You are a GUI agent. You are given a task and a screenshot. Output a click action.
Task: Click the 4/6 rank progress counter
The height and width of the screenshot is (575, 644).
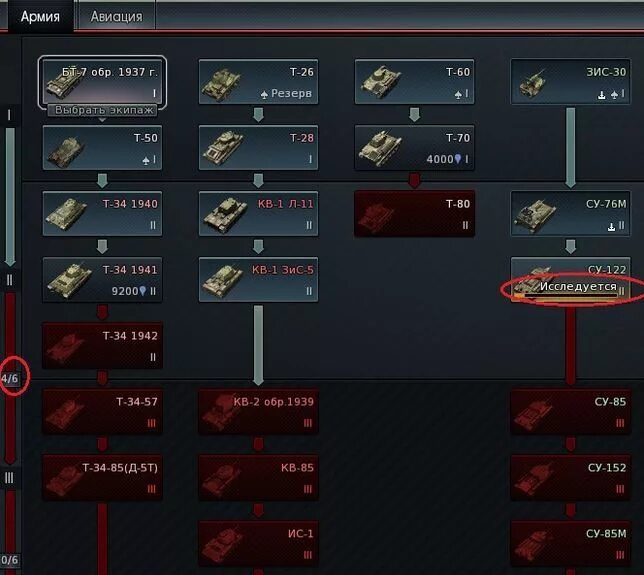click(x=9, y=378)
